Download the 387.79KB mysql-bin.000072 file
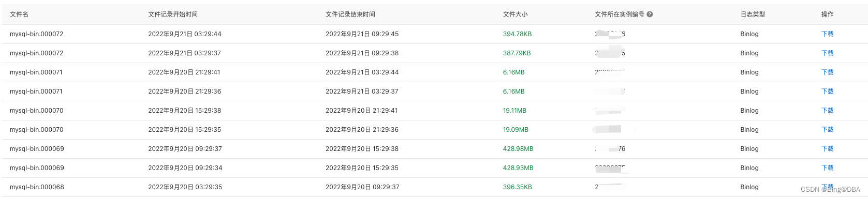Screen dimensions: 868x198 [827, 53]
